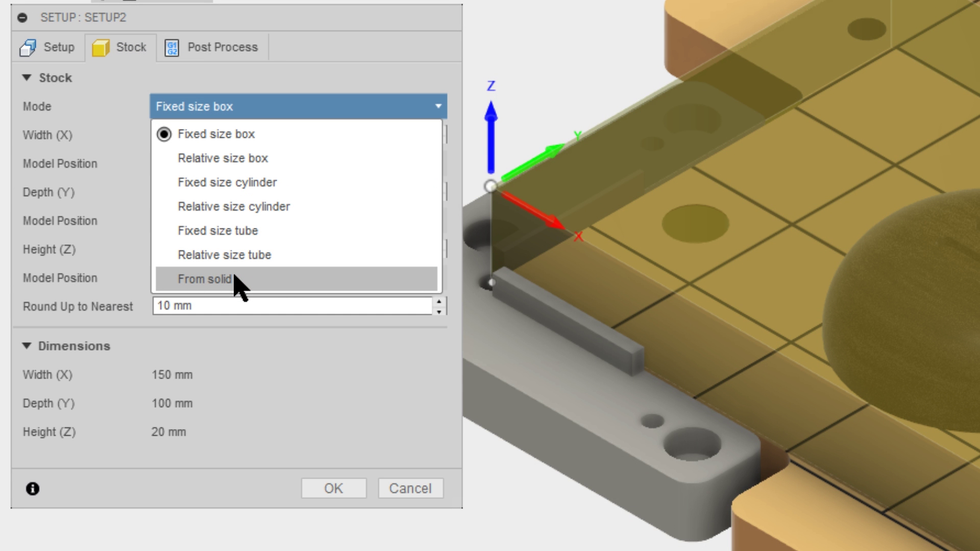Choose Fixed size cylinder from the list
The height and width of the screenshot is (551, 980).
pyautogui.click(x=228, y=182)
